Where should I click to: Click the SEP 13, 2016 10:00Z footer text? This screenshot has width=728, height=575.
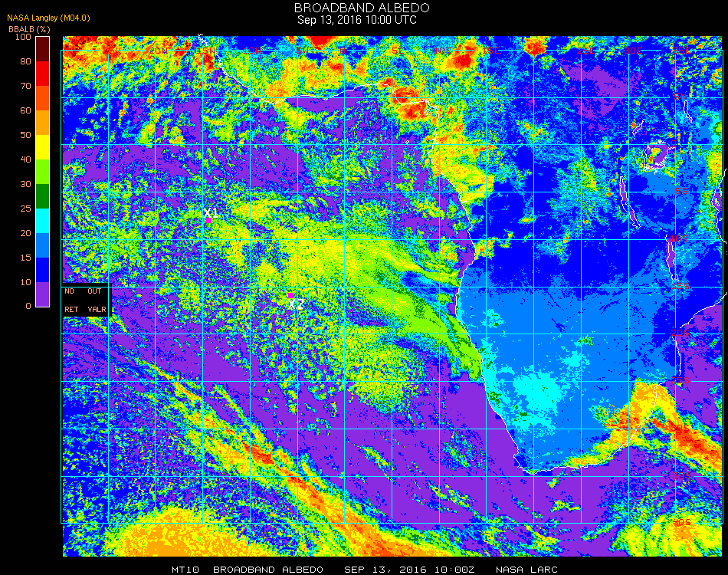tap(409, 570)
